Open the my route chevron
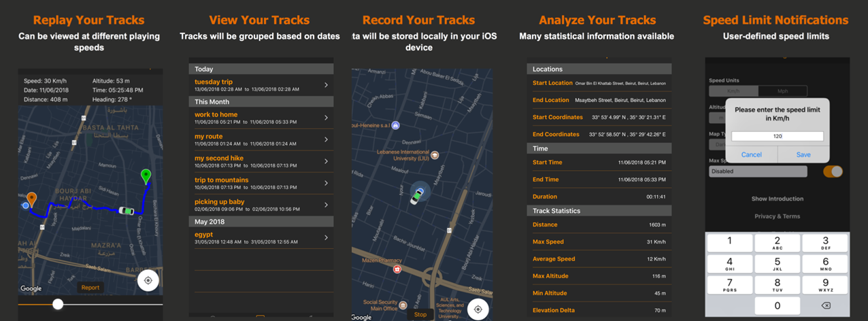The height and width of the screenshot is (321, 868). click(x=326, y=139)
